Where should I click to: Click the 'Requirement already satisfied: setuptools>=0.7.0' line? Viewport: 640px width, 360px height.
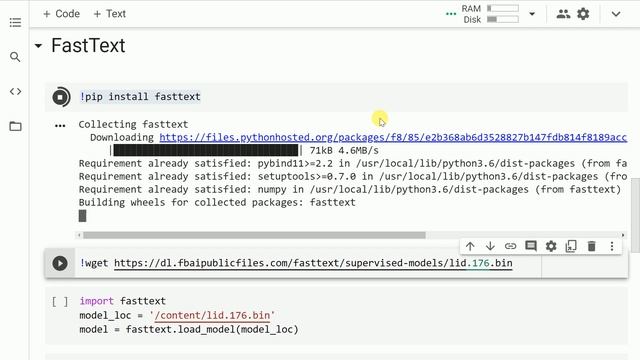353,177
